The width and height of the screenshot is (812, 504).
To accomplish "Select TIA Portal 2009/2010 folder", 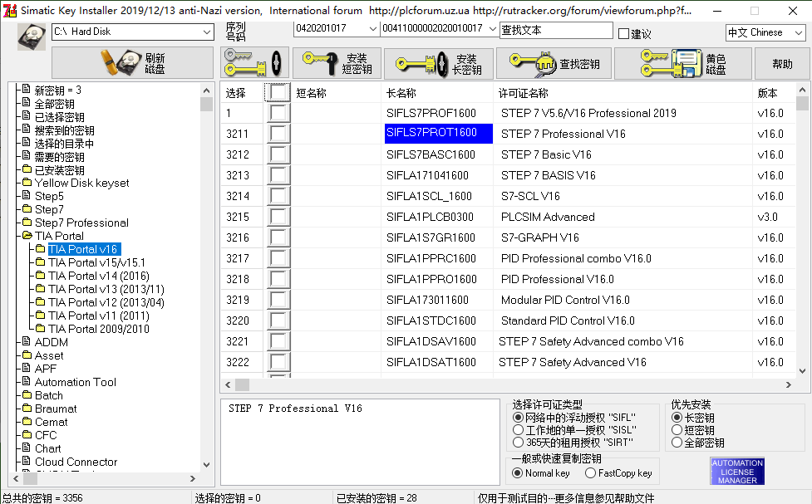I will click(98, 329).
